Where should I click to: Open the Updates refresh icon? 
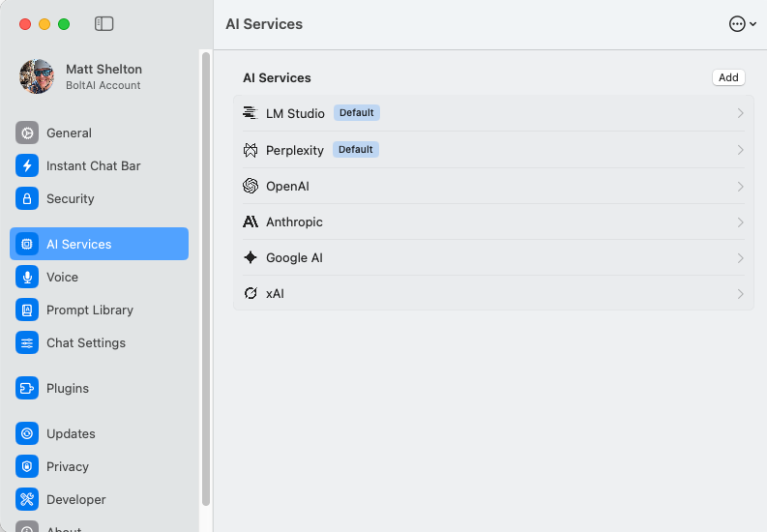[x=27, y=433]
